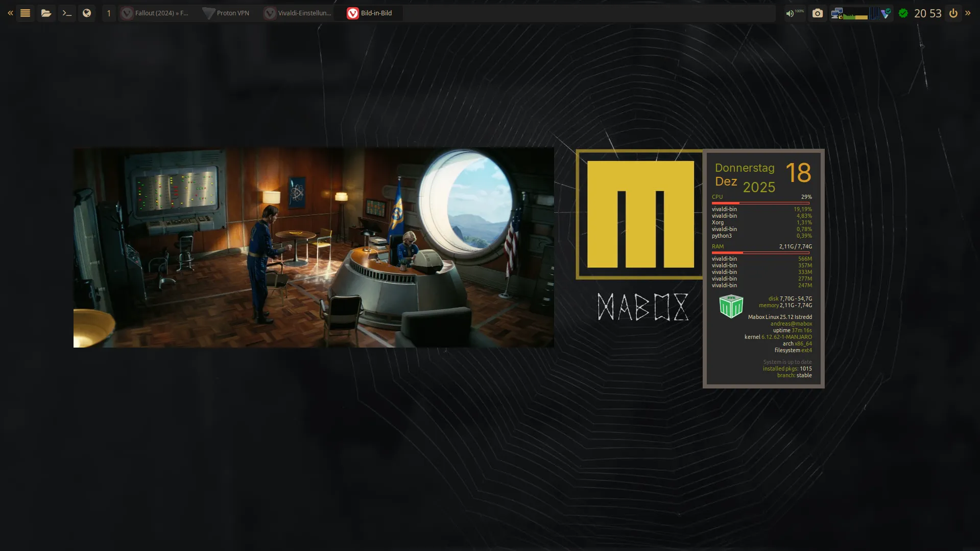Click the screenshot camera icon
980x551 pixels.
point(818,13)
